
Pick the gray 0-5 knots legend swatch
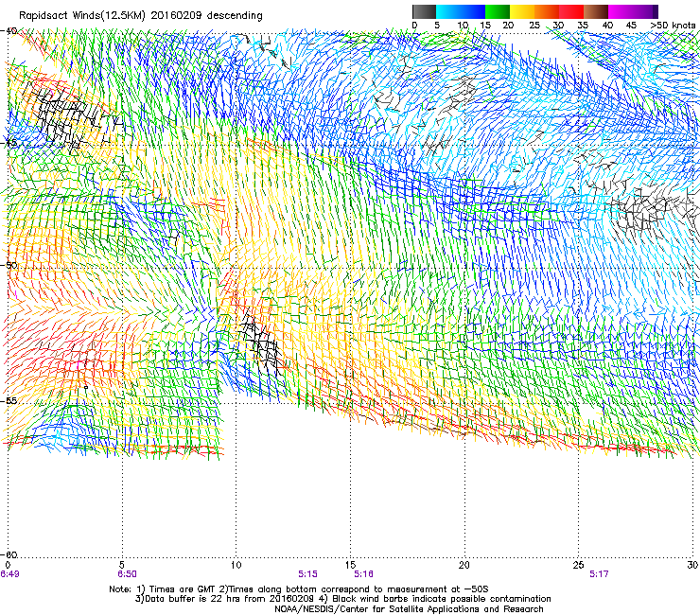coord(424,11)
